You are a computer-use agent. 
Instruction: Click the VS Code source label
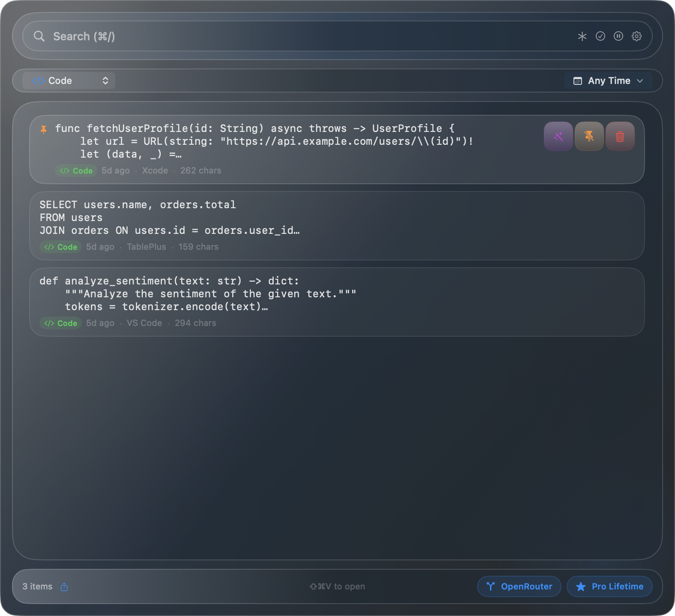pos(144,323)
